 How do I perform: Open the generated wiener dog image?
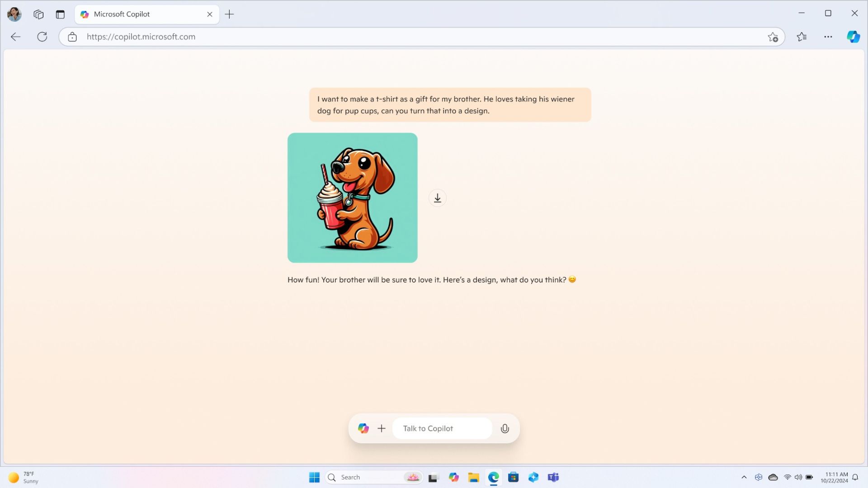[x=352, y=198]
